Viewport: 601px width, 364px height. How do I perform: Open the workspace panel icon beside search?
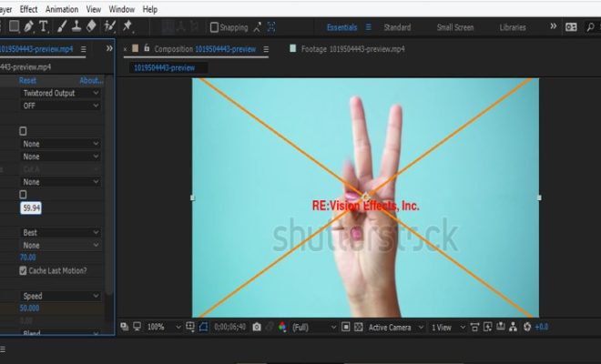pos(571,27)
